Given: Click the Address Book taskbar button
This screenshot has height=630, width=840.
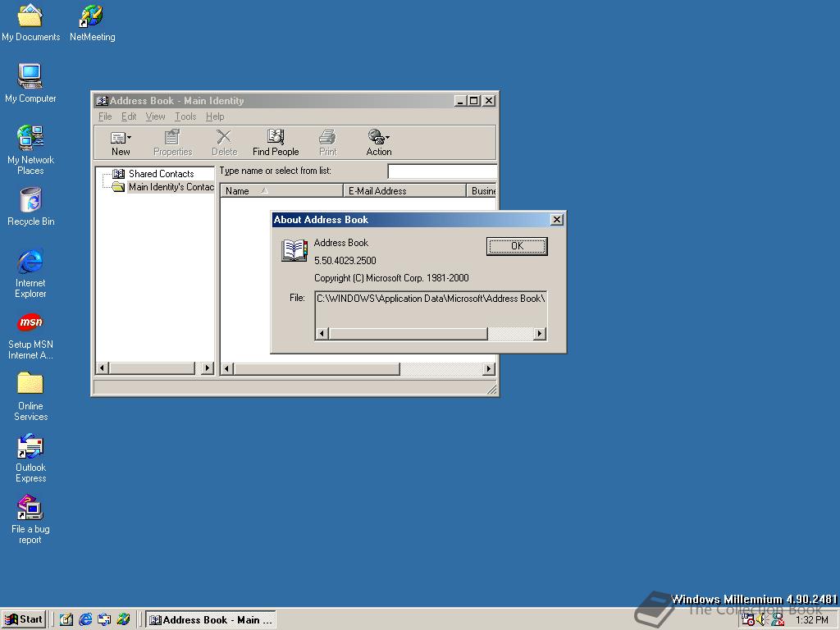Looking at the screenshot, I should 211,620.
